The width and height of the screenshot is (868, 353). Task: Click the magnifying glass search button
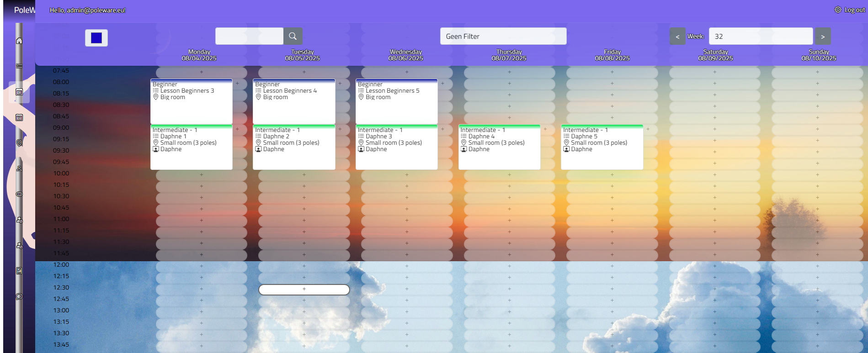pyautogui.click(x=293, y=36)
